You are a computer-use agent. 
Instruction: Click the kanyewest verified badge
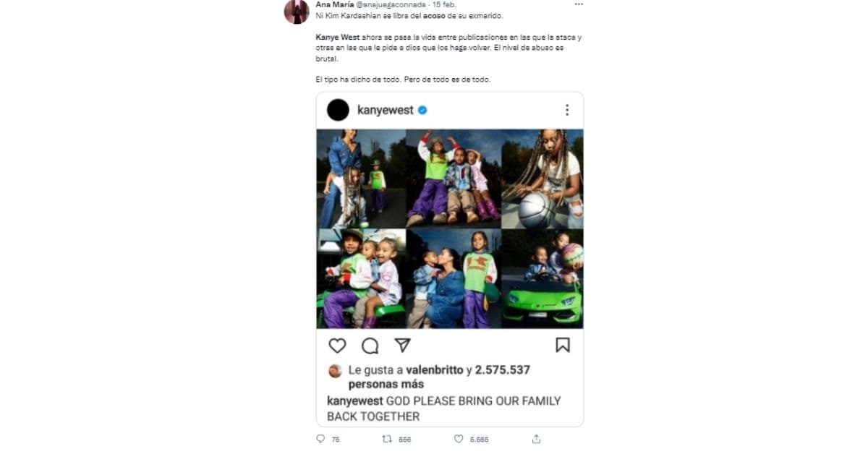pos(422,111)
